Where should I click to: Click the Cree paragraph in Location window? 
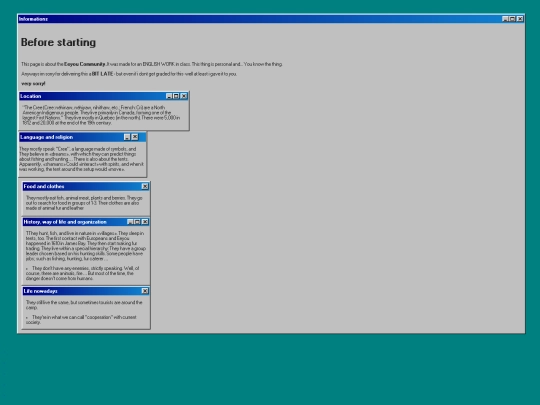tap(101, 115)
